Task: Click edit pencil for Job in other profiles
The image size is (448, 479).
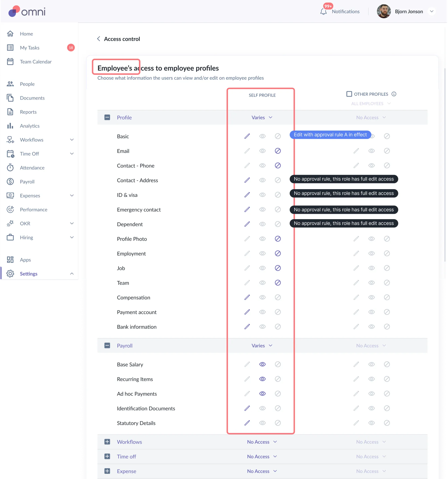Action: pyautogui.click(x=356, y=268)
